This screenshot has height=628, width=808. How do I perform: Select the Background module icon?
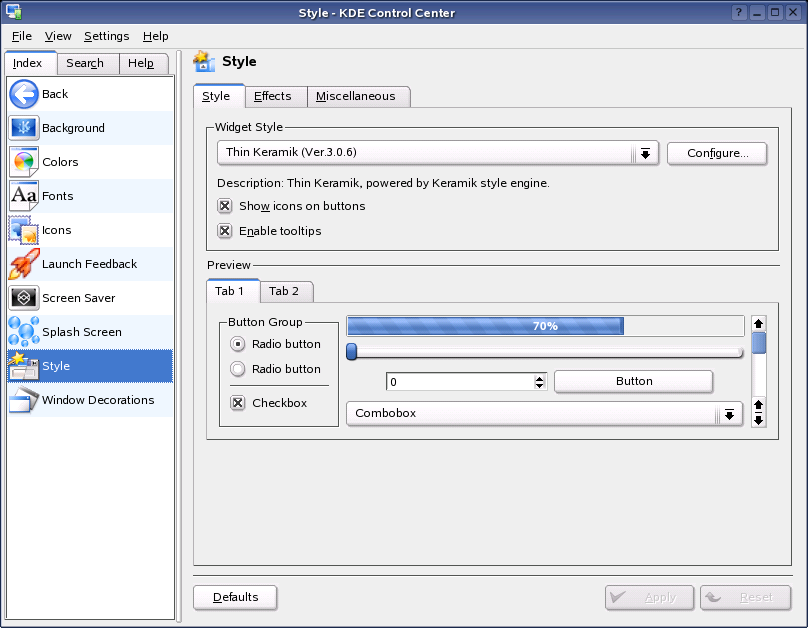(23, 128)
